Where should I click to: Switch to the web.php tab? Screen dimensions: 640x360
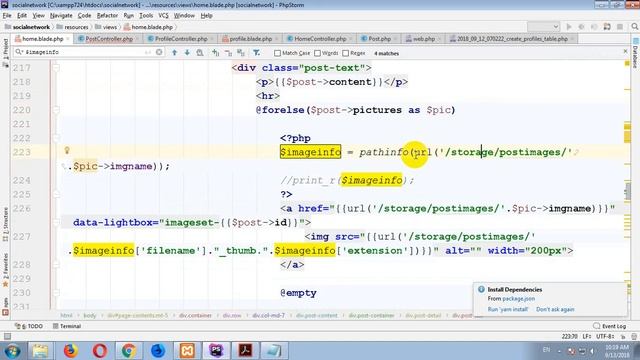[424, 39]
